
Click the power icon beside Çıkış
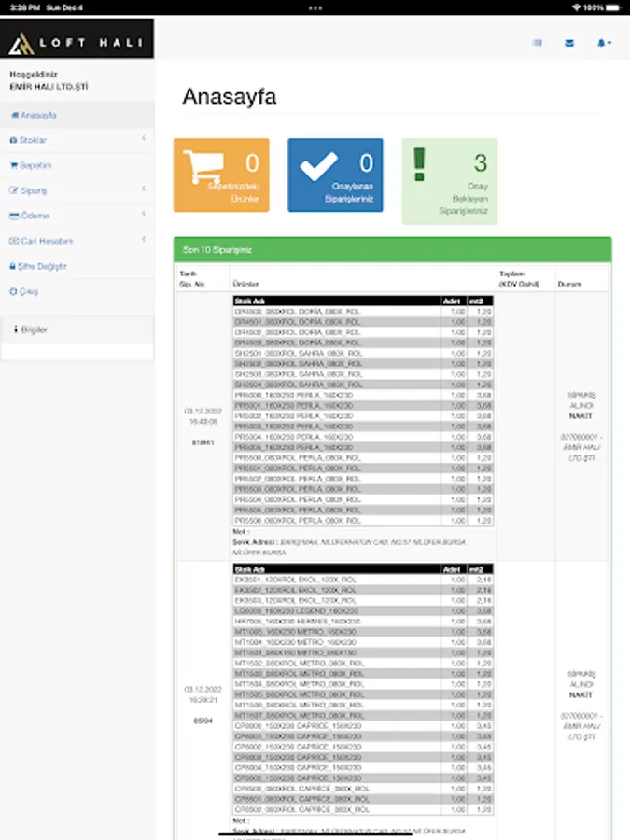(x=13, y=291)
